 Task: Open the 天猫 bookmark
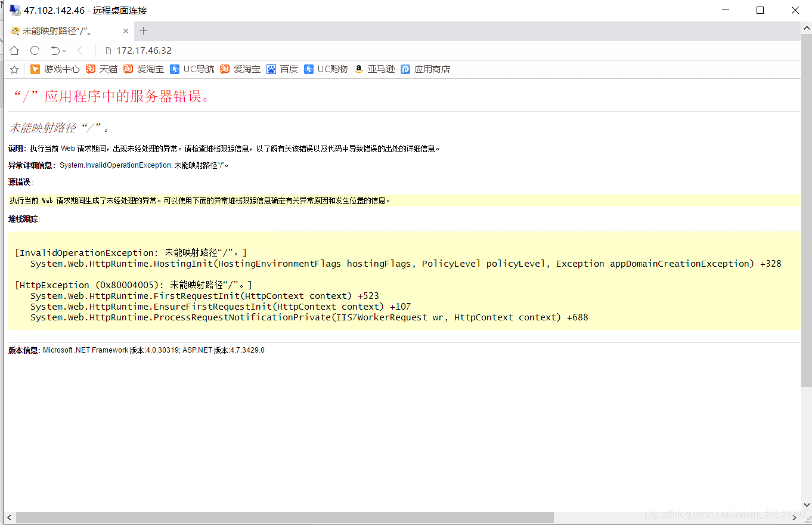[x=102, y=69]
